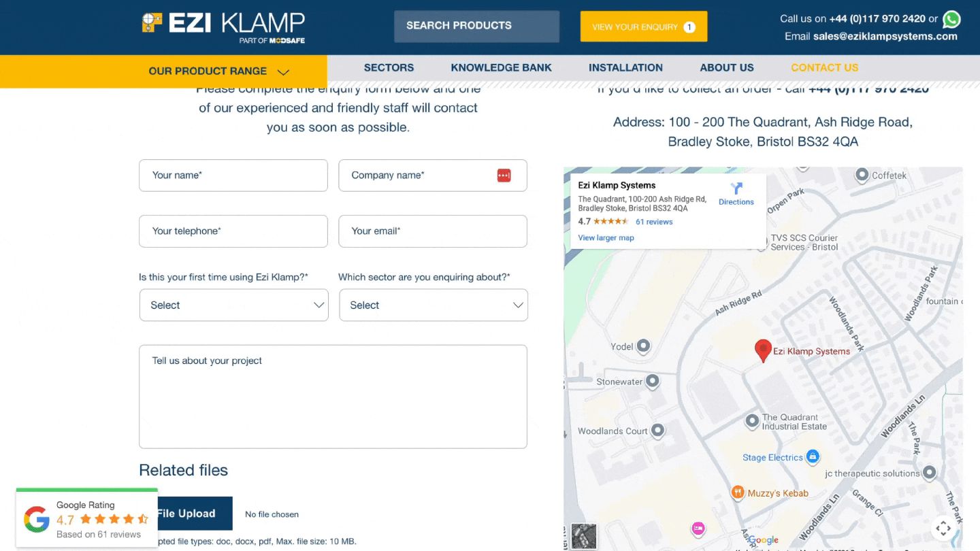980x551 pixels.
Task: Click the Tell us about your project textarea
Action: [333, 397]
